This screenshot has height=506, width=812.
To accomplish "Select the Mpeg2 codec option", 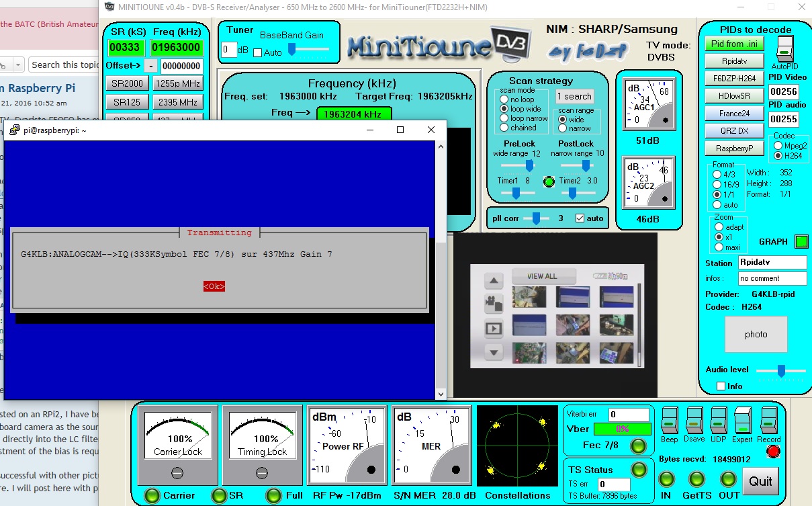I will [x=778, y=145].
